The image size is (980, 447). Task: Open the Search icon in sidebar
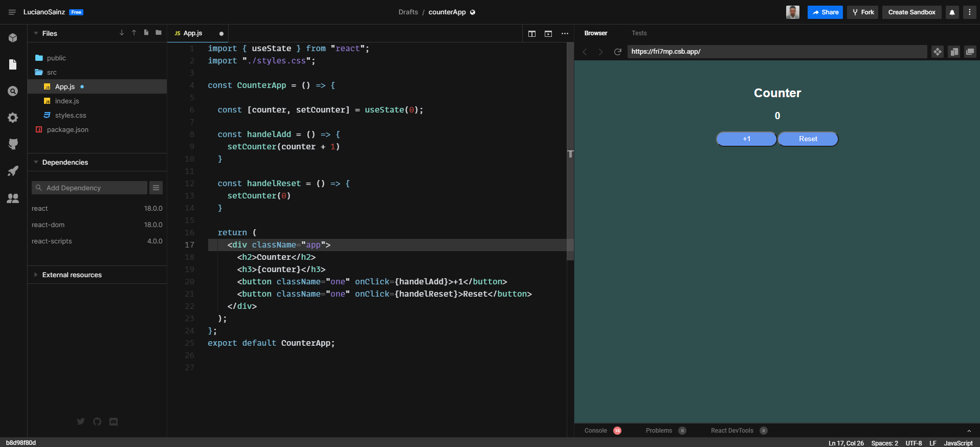[x=13, y=91]
